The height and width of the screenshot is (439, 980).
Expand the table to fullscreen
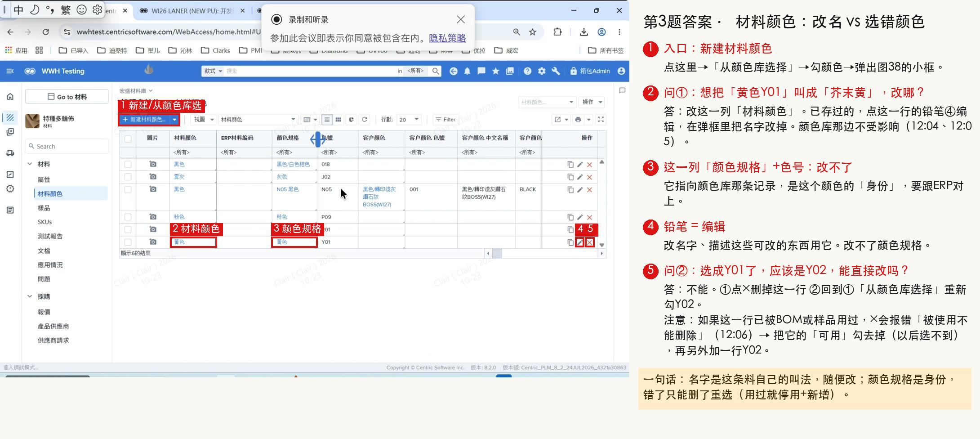pyautogui.click(x=601, y=119)
